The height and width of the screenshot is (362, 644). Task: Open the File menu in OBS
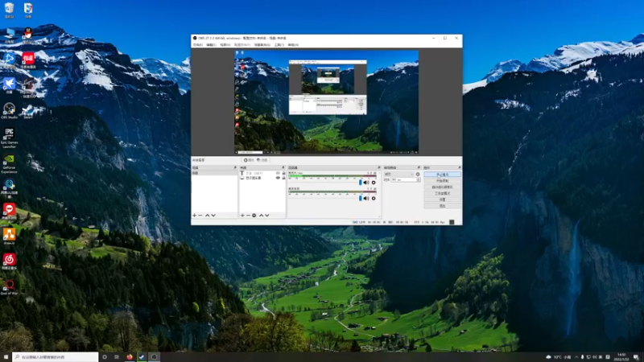198,45
